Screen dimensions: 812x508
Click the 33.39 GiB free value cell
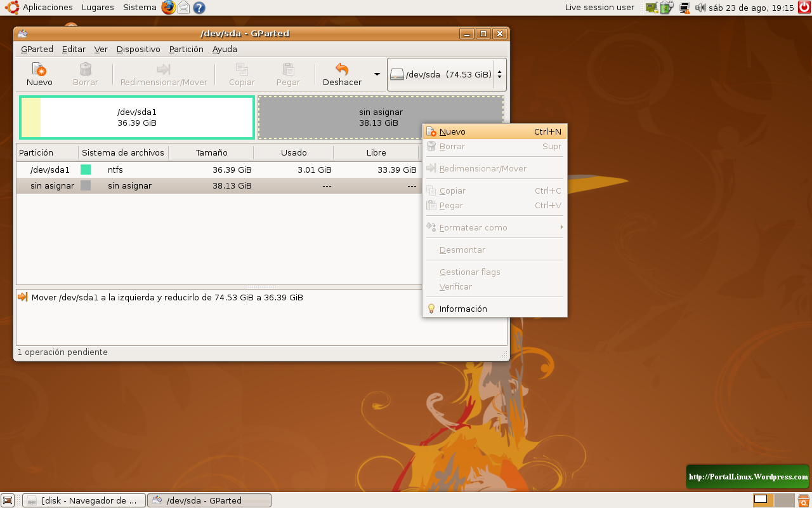click(397, 170)
